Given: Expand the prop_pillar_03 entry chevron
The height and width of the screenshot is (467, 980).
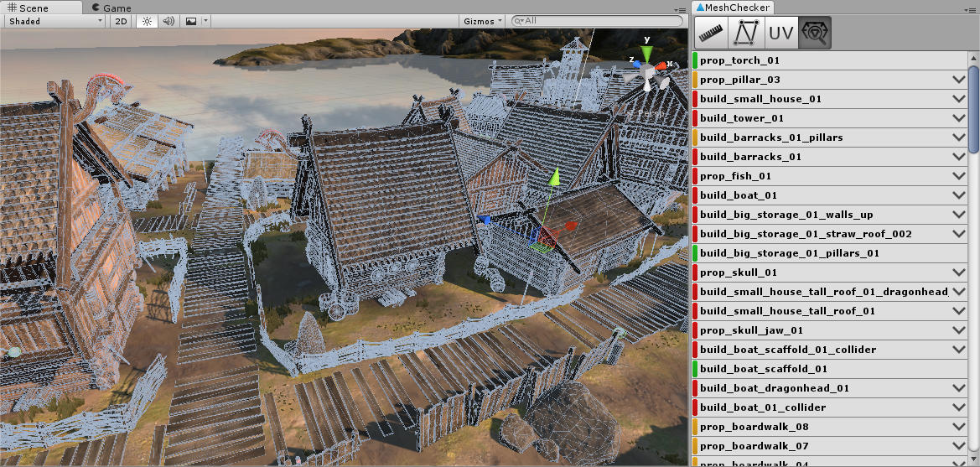Looking at the screenshot, I should click(959, 80).
